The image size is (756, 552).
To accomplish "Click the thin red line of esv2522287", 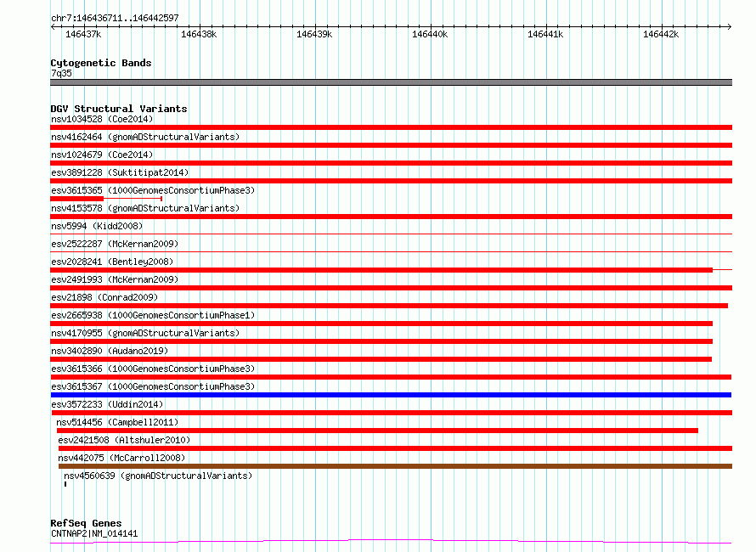I will pos(391,251).
